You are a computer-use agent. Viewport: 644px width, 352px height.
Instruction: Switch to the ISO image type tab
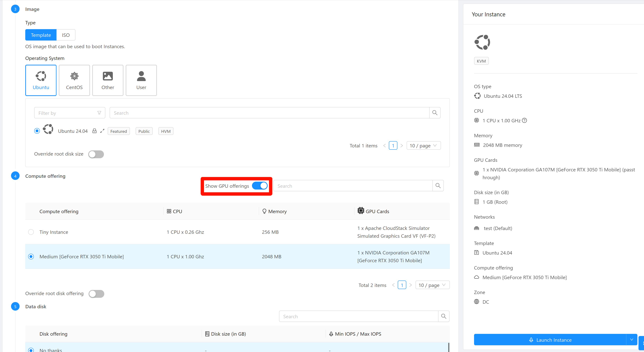click(66, 35)
